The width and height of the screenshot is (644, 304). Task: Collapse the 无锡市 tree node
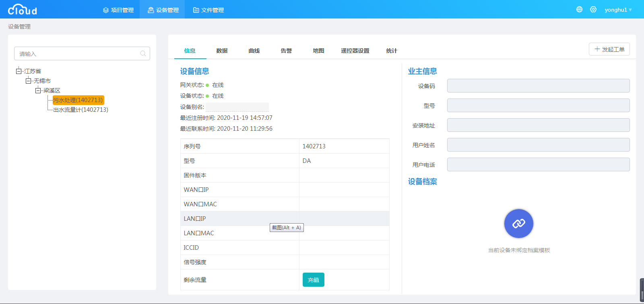coord(28,81)
